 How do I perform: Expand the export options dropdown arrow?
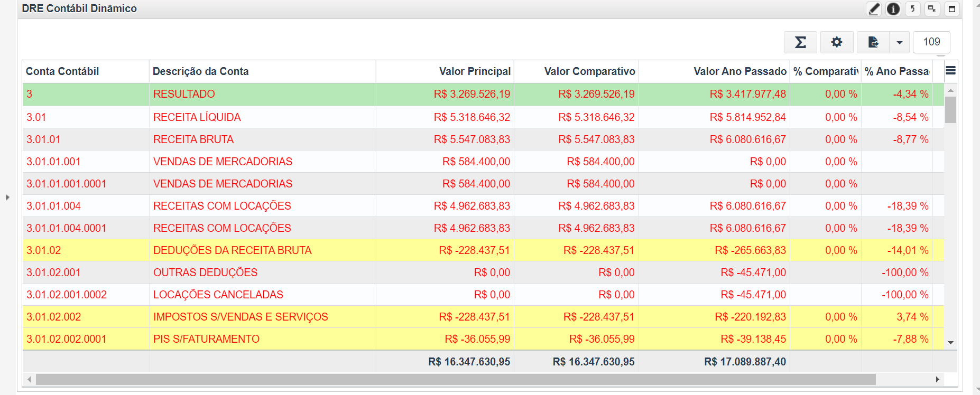pos(900,42)
